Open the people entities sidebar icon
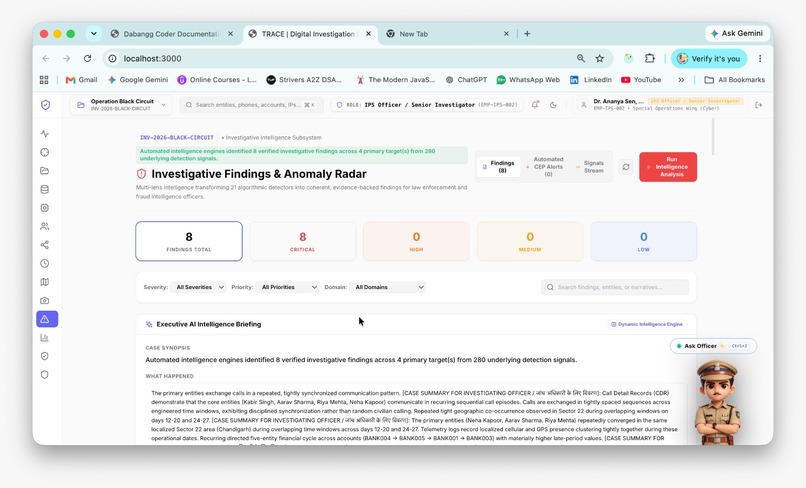 [x=45, y=226]
